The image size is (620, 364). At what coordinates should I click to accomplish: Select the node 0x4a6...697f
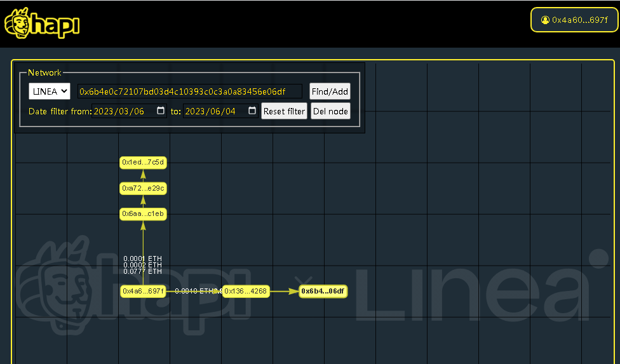(x=143, y=292)
